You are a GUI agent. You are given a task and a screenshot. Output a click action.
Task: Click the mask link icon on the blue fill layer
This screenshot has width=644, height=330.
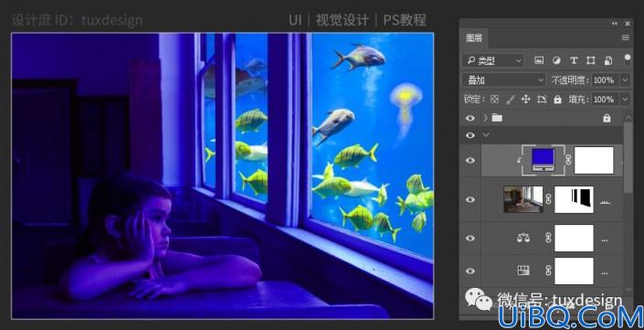[x=569, y=160]
